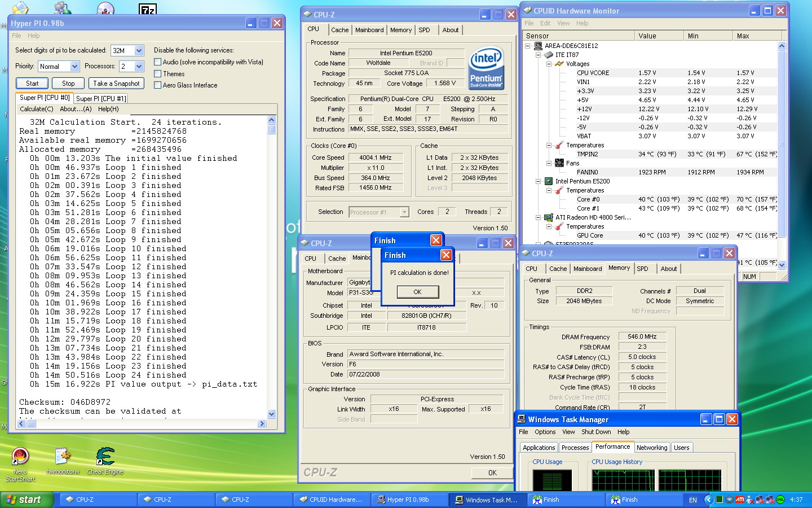Select the ATI Radeon HD 4800 tree icon
812x508 pixels.
click(x=548, y=217)
